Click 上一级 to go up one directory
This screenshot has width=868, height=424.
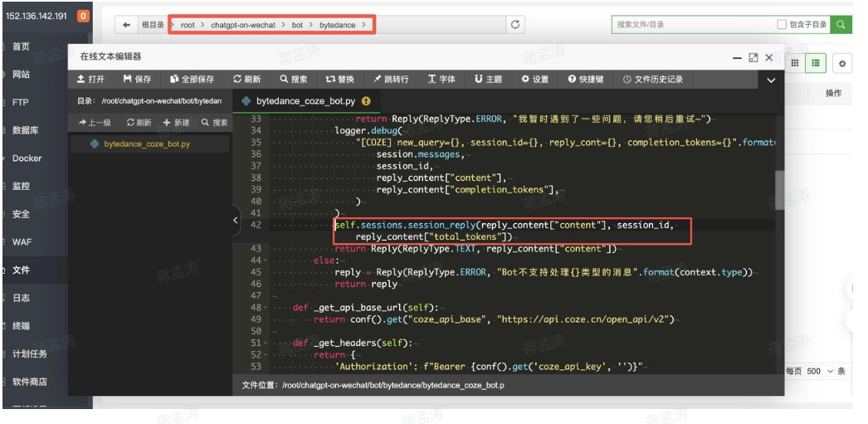point(95,123)
